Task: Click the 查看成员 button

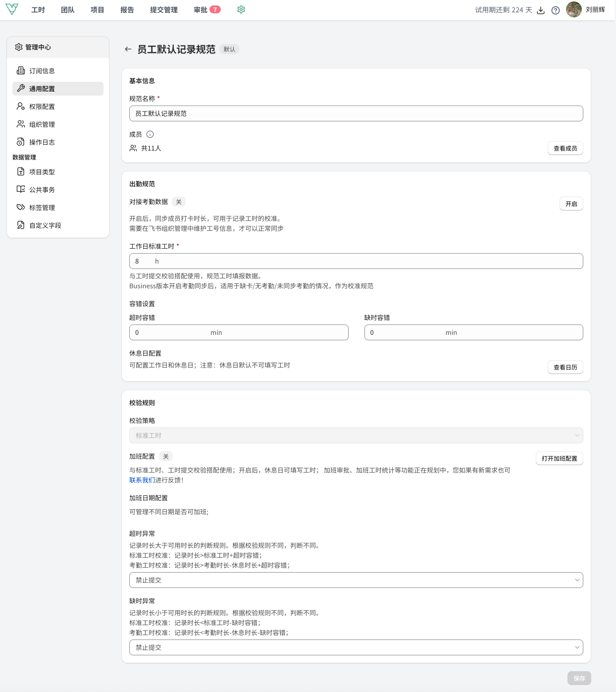Action: tap(565, 148)
